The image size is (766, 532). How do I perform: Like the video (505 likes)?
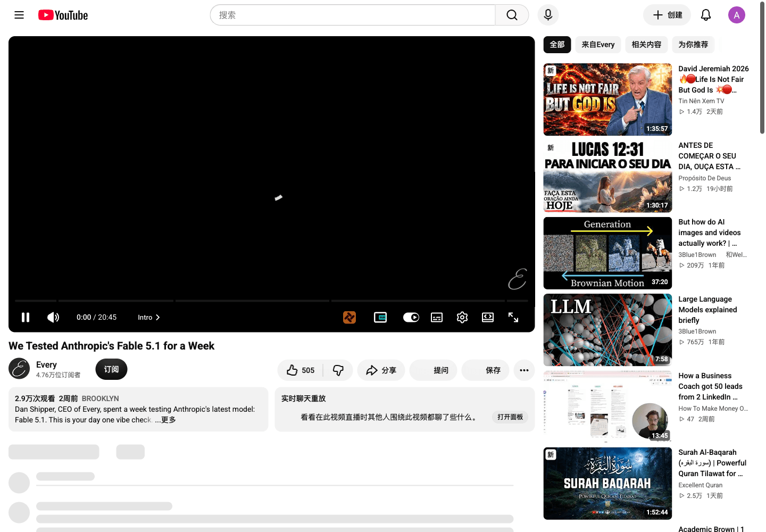pos(301,370)
